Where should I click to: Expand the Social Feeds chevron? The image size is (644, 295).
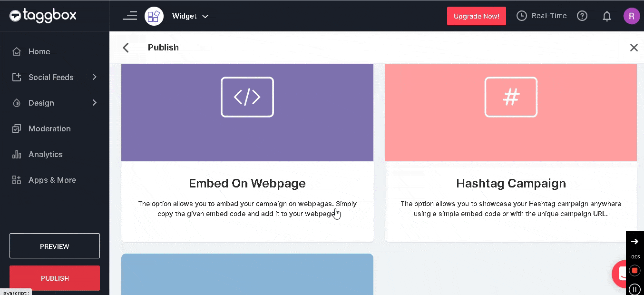click(95, 77)
